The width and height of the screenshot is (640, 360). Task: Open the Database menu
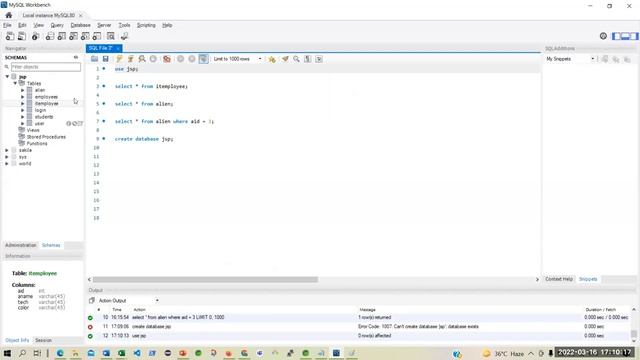80,25
